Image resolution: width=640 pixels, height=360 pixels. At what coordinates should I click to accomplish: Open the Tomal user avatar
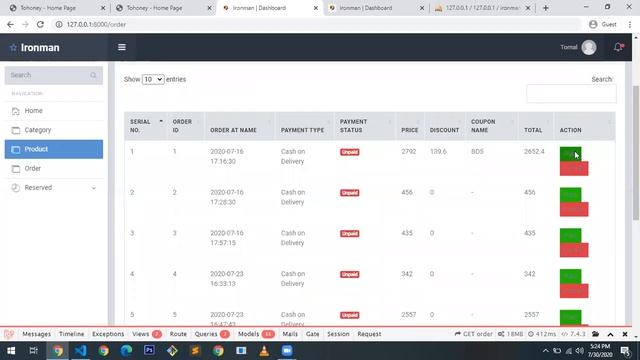589,47
